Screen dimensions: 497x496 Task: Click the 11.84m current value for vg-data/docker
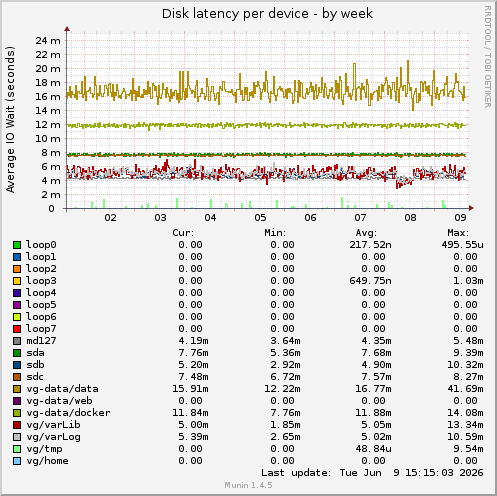(x=190, y=413)
